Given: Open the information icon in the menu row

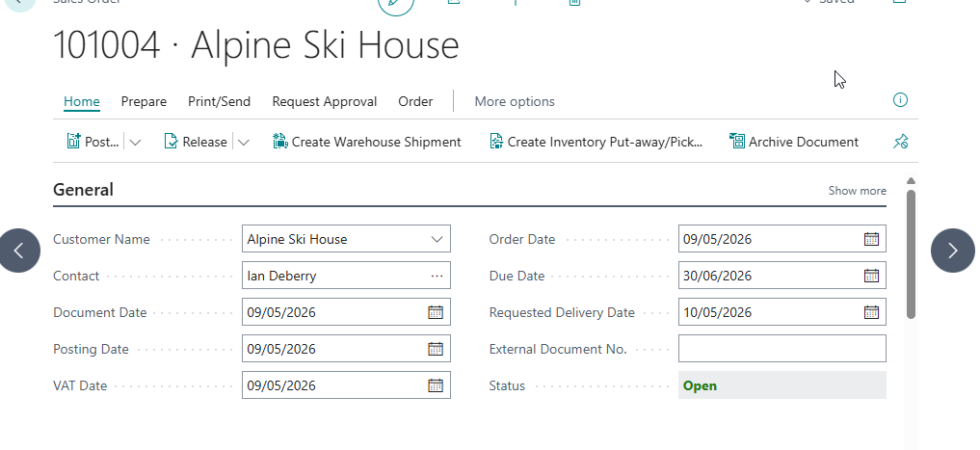Looking at the screenshot, I should click(x=900, y=101).
